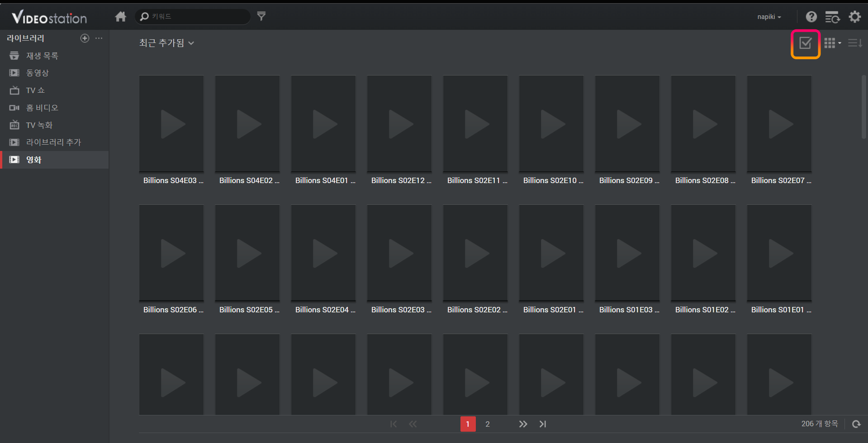Open the filter funnel icon
The width and height of the screenshot is (868, 443).
(261, 16)
